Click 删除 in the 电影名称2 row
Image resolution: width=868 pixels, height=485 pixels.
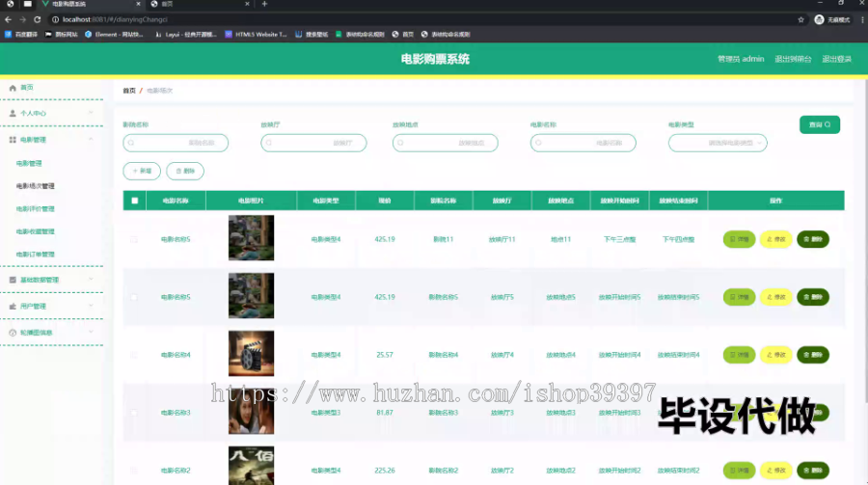(x=813, y=470)
